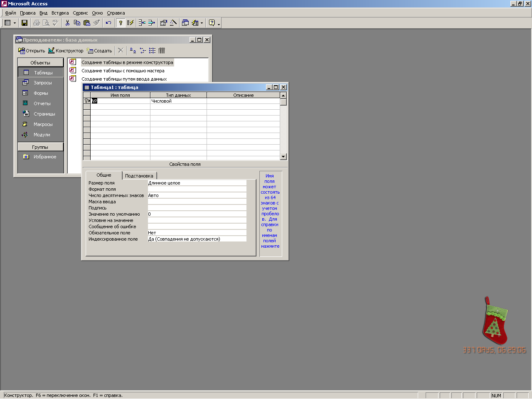
Task: Click the Delete Rows icon
Action: [x=152, y=23]
